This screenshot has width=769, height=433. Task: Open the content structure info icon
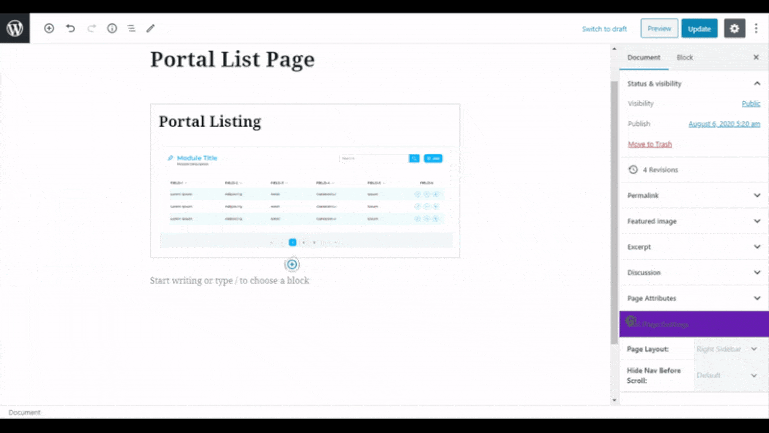(x=112, y=28)
